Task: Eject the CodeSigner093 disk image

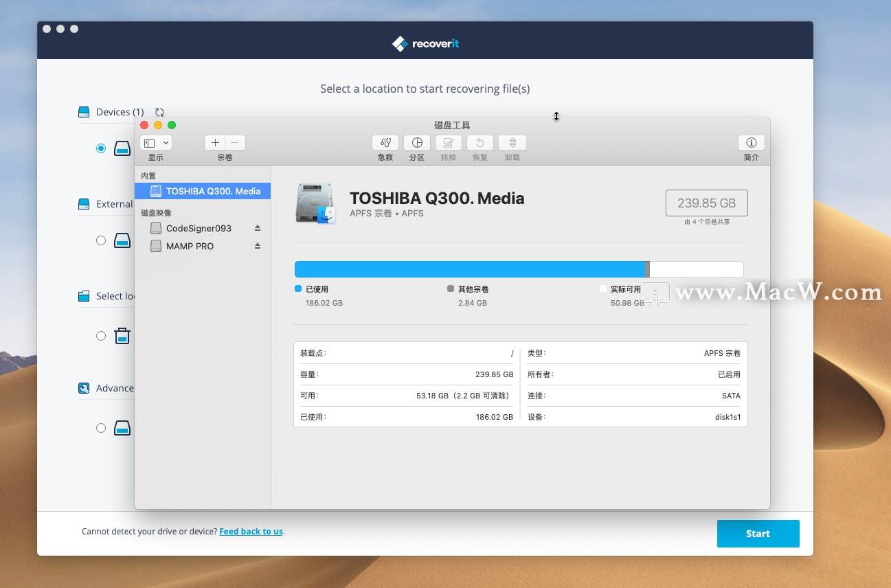Action: pos(258,228)
